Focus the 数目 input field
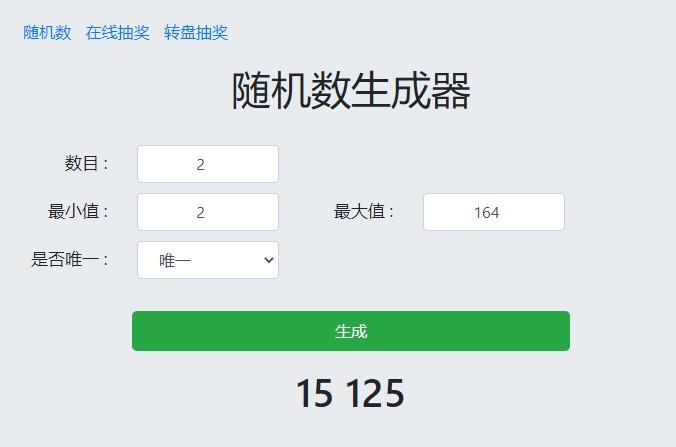676x447 pixels. point(208,164)
